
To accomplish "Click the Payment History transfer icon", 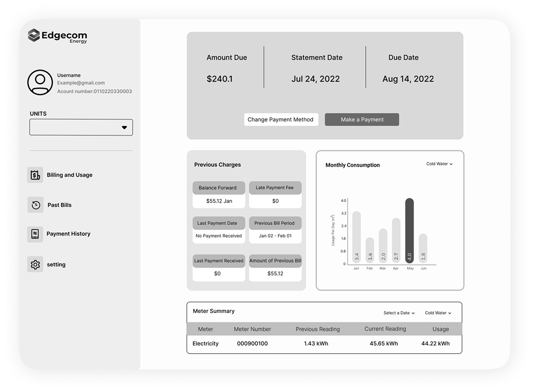I will tap(35, 234).
